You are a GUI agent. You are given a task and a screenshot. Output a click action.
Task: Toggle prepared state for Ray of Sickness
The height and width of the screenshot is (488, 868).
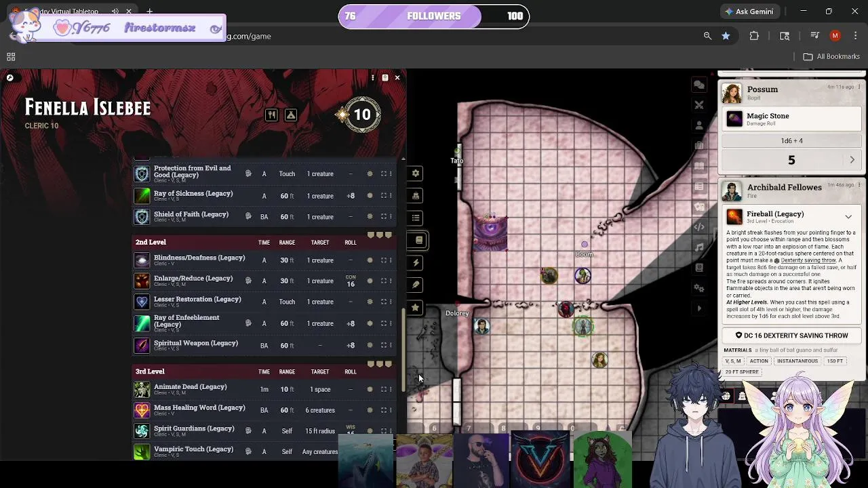tap(370, 196)
